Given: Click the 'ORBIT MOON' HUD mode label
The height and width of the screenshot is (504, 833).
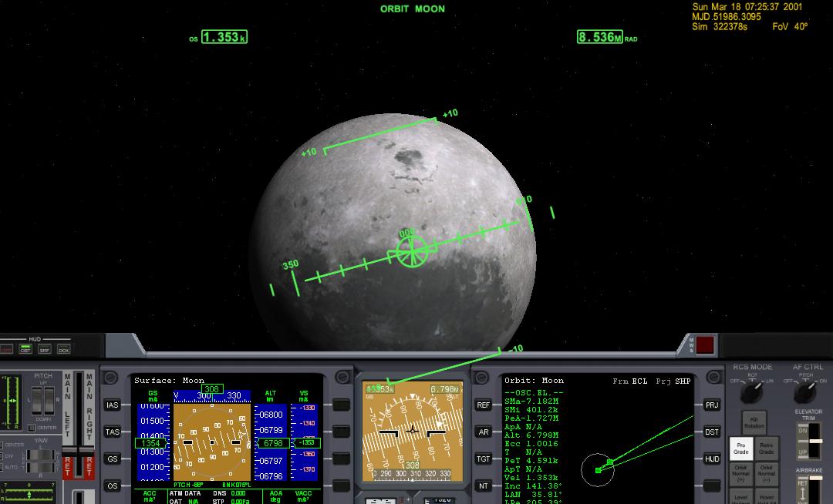Looking at the screenshot, I should click(x=413, y=9).
